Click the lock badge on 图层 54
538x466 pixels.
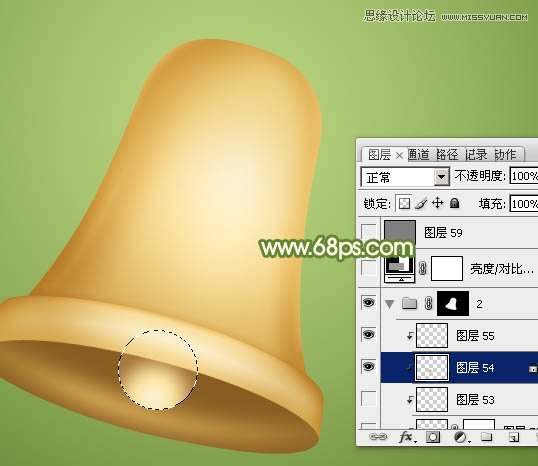pyautogui.click(x=533, y=368)
